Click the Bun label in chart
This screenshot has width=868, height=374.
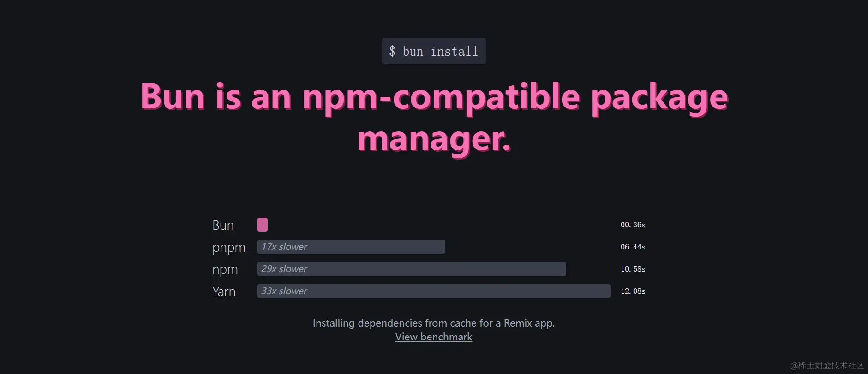coord(223,225)
